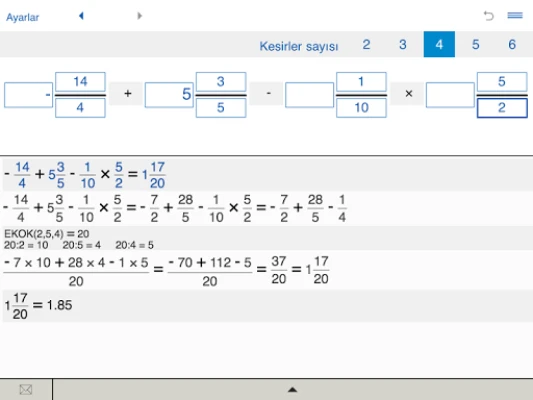Edit first fraction numerator 14
The width and height of the screenshot is (533, 400).
click(80, 82)
